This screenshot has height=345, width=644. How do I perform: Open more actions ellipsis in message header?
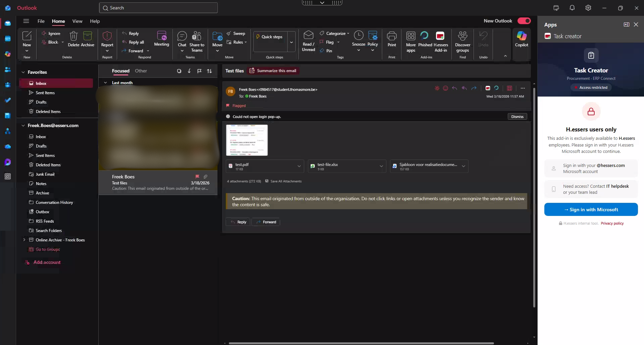[523, 88]
